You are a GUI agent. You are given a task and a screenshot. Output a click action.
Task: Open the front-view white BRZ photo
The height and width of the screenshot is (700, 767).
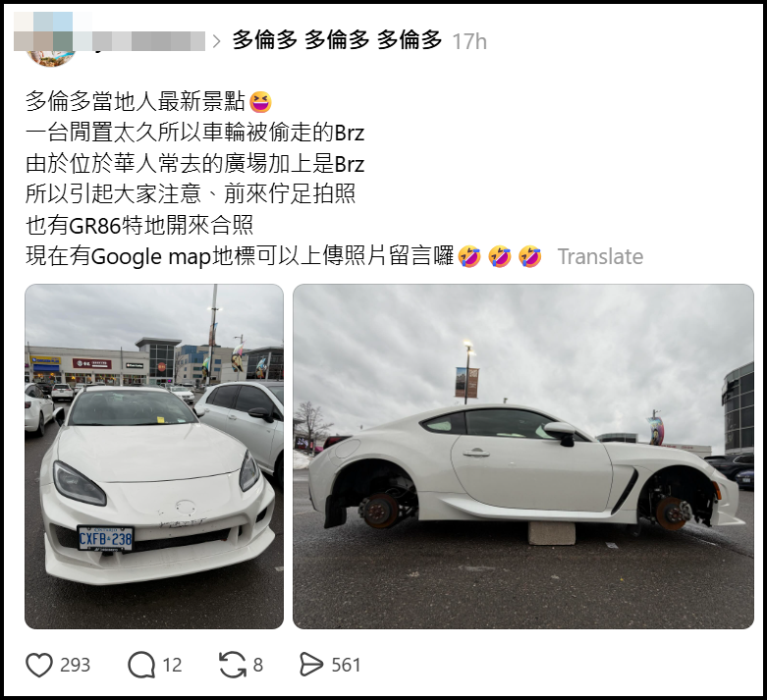click(154, 457)
